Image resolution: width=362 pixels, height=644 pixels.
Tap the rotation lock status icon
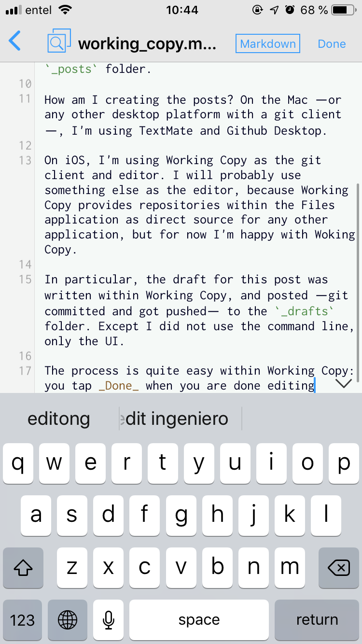pos(258,10)
